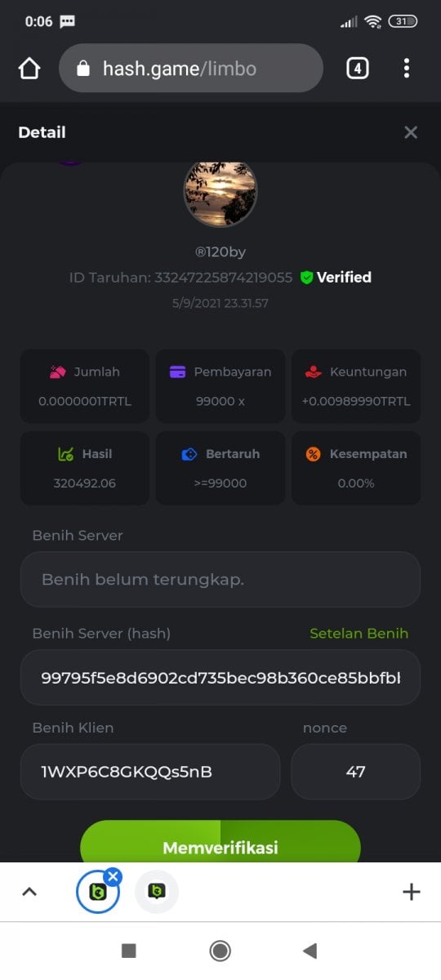Tap the browser home icon
441x980 pixels.
tap(29, 69)
